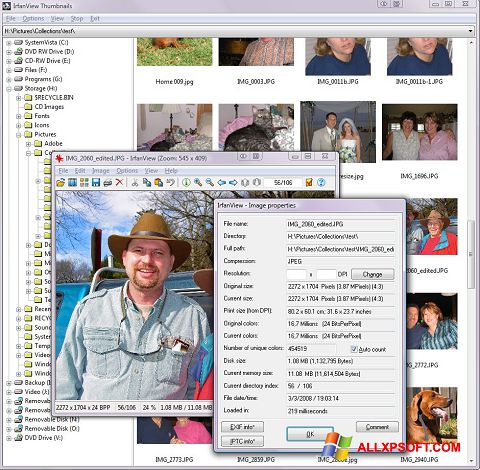Select the IMG_1696.JPG thumbnail
This screenshot has width=480, height=470.
(x=420, y=132)
